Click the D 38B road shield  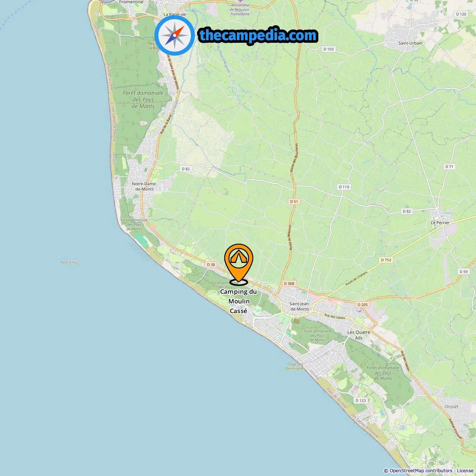click(289, 283)
